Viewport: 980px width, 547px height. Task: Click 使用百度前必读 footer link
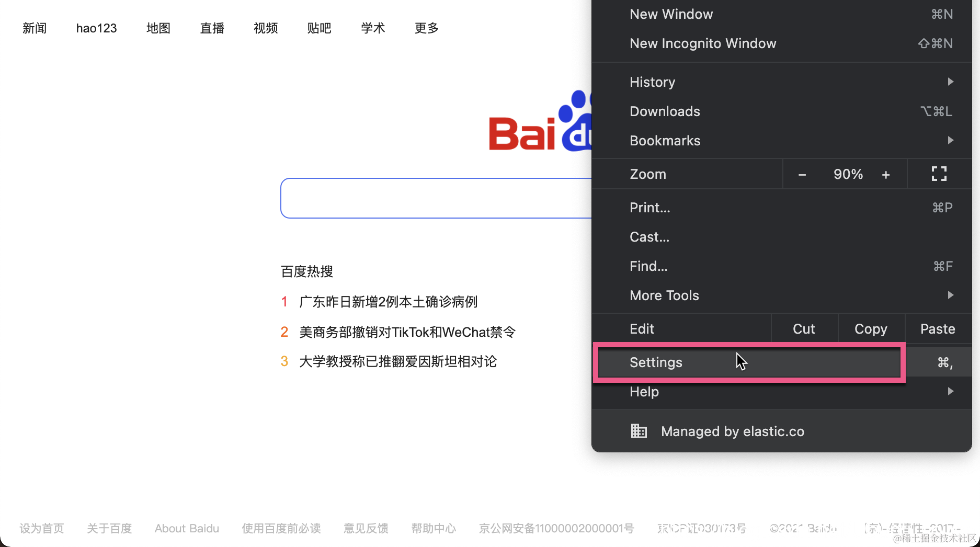click(281, 529)
